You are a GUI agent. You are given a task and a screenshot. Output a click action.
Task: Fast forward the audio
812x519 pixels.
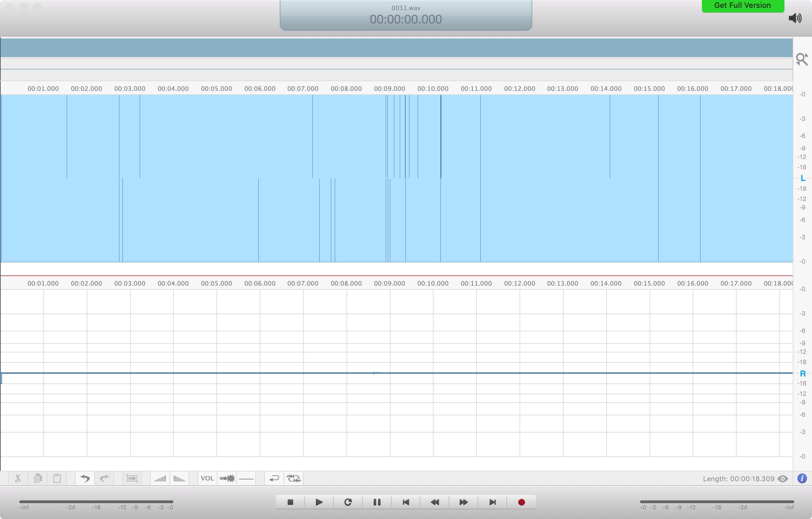click(x=463, y=502)
